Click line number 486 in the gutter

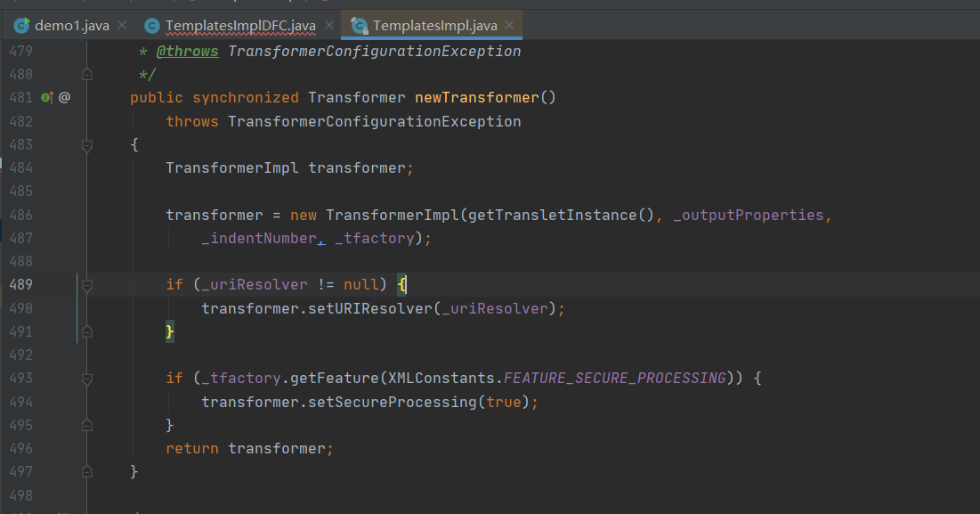pyautogui.click(x=21, y=215)
